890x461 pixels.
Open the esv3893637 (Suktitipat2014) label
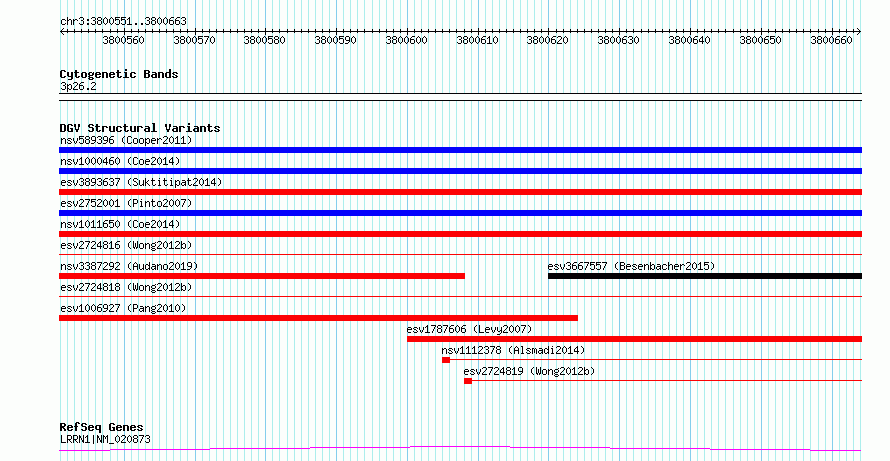(141, 182)
